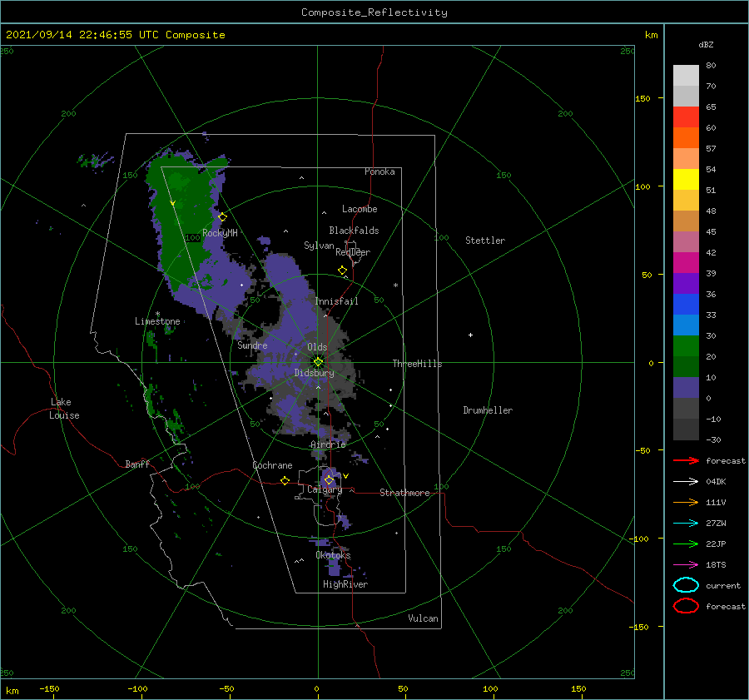
Task: Click the Ponoka city label
Action: click(379, 171)
